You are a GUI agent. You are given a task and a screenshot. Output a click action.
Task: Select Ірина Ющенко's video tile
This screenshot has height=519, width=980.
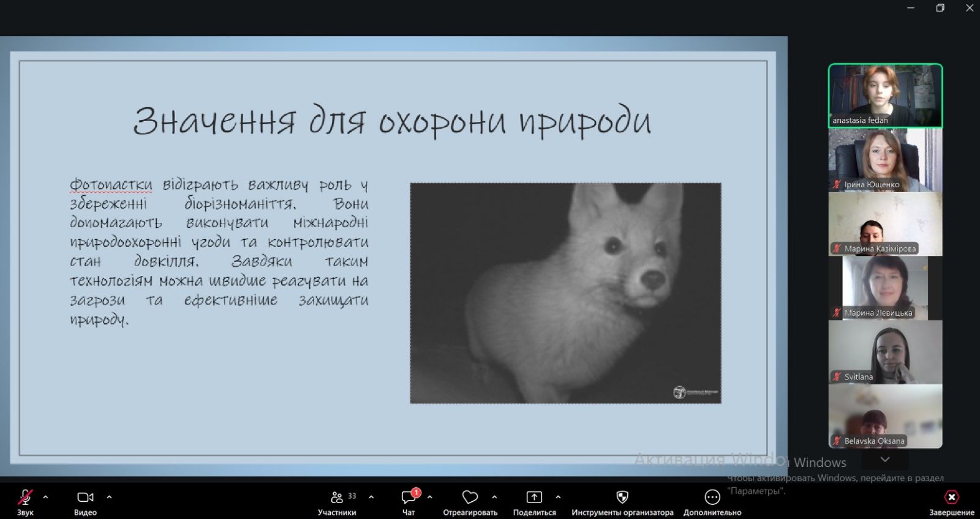pos(885,160)
